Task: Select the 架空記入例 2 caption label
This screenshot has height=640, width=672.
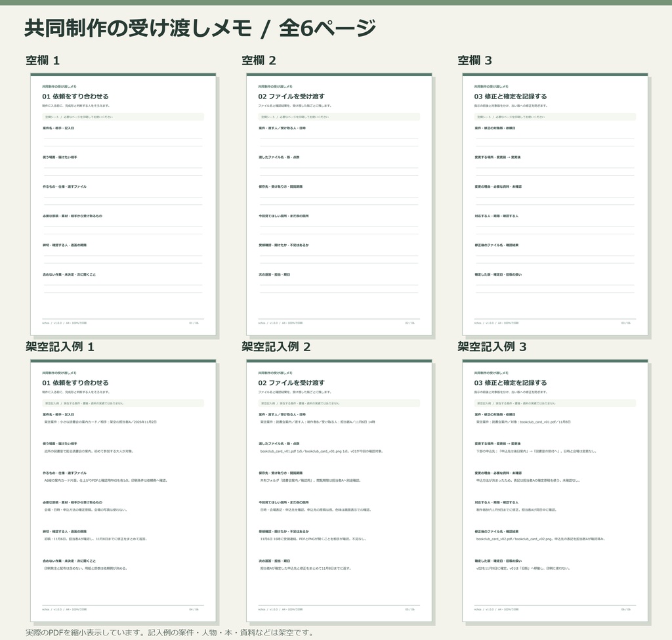Action: 276,347
